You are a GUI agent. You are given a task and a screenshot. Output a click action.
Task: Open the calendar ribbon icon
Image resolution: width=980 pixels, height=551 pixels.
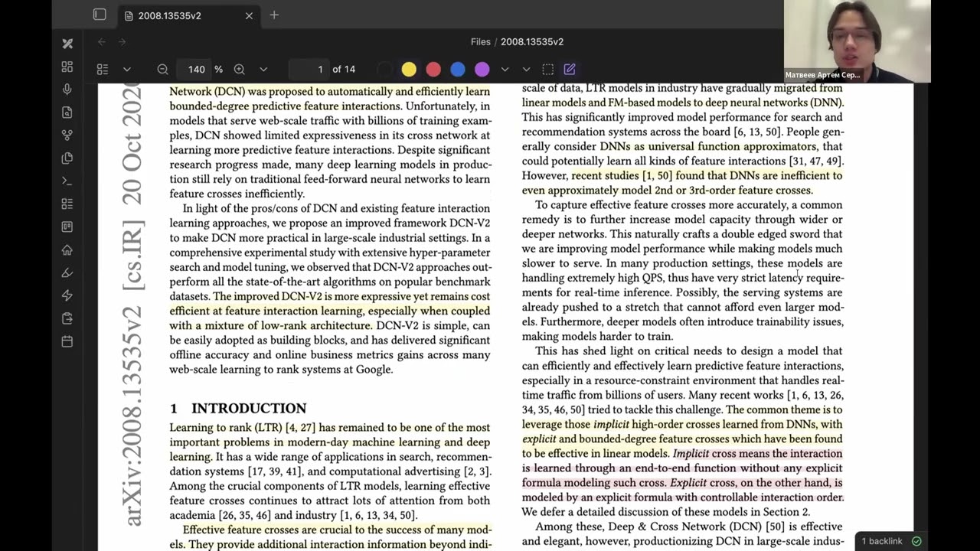coord(67,341)
